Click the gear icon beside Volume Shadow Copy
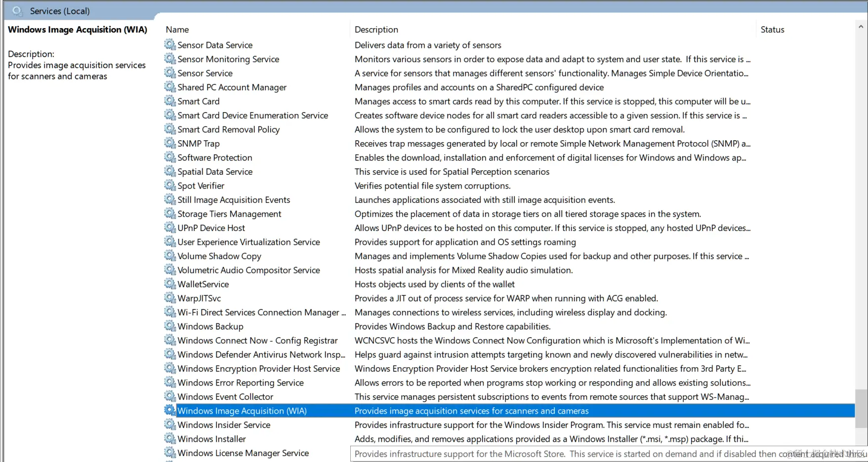 point(170,256)
